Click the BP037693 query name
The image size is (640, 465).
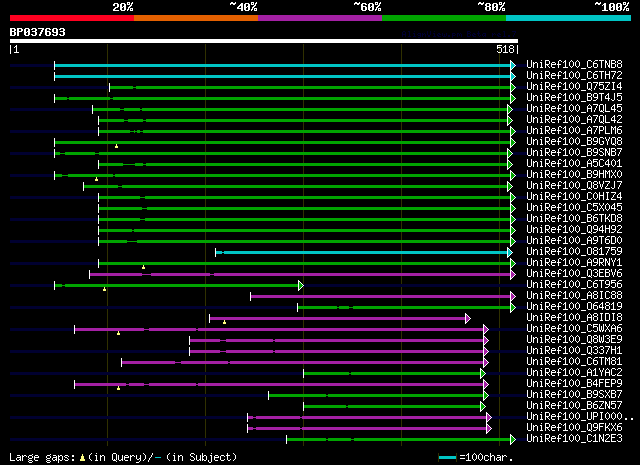tap(38, 32)
